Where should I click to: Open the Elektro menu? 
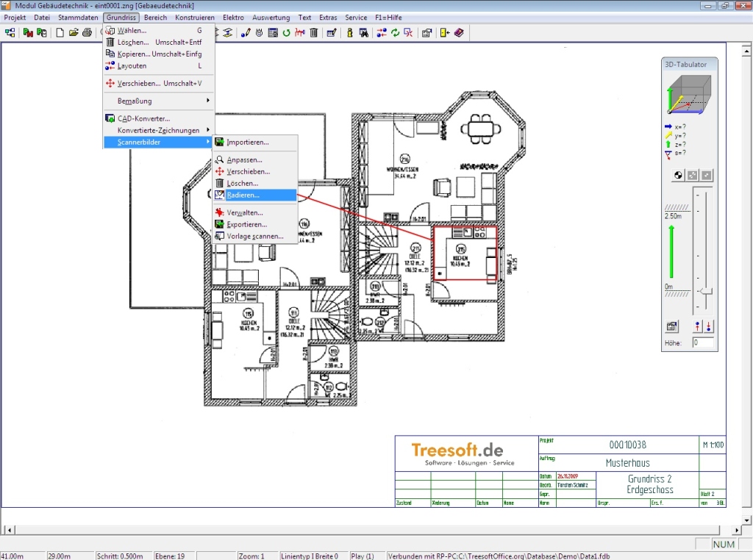(233, 17)
